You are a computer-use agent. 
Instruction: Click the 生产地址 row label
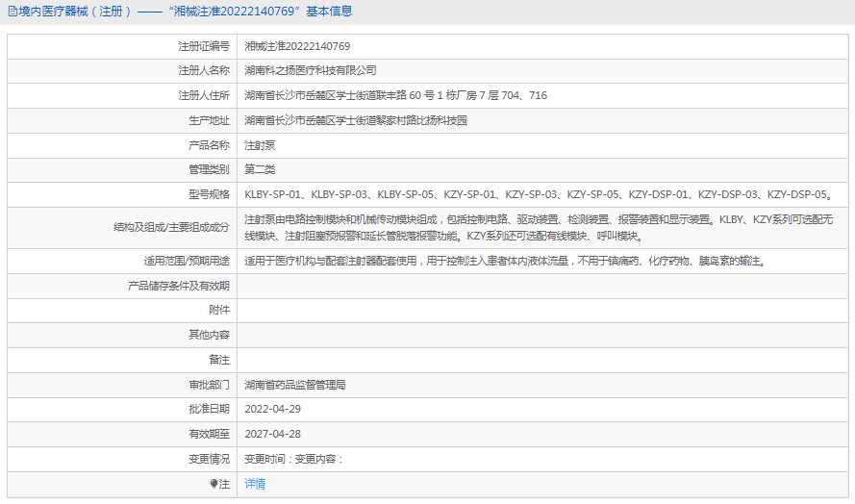click(210, 120)
